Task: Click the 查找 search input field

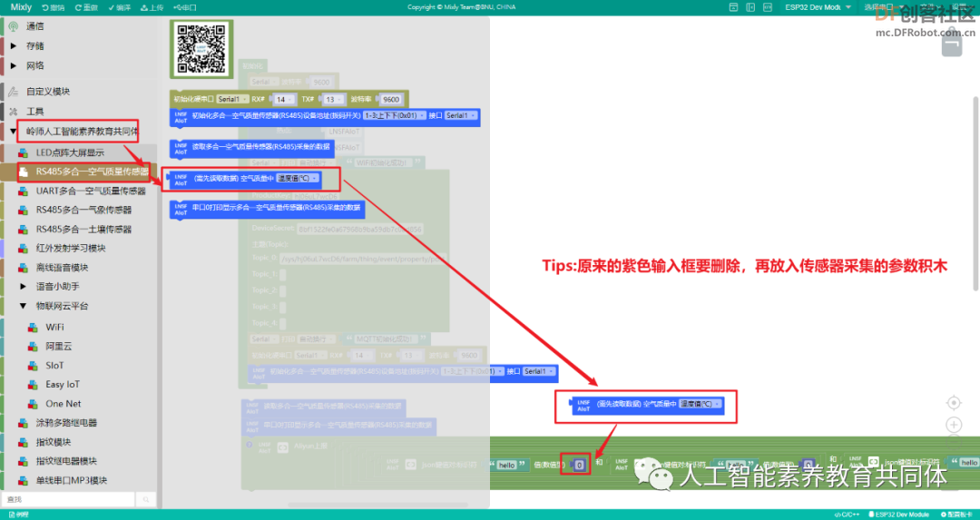Action: 69,499
